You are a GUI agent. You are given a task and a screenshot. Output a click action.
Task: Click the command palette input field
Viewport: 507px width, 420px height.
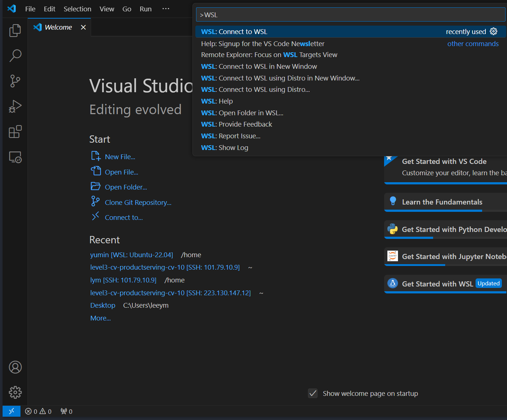350,15
